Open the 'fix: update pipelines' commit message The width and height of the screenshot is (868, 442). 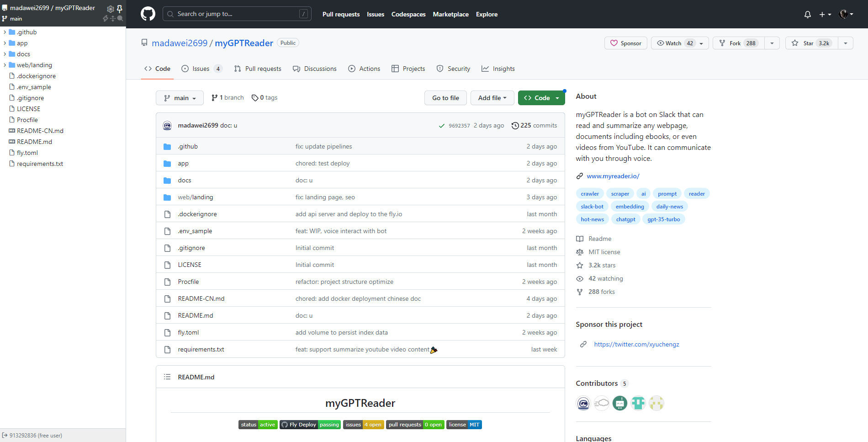323,146
